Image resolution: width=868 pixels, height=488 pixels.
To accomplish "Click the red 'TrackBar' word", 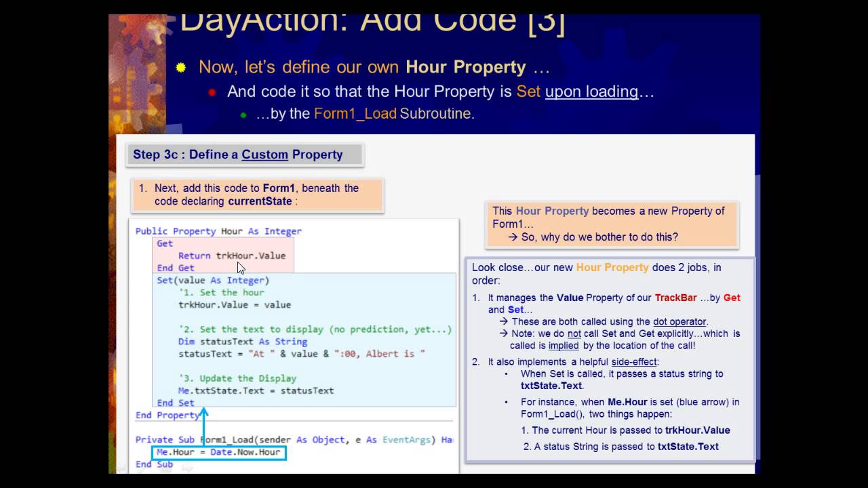I will (675, 298).
